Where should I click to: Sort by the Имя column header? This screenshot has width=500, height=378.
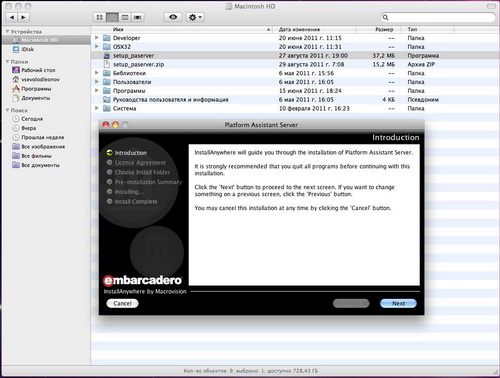(182, 29)
